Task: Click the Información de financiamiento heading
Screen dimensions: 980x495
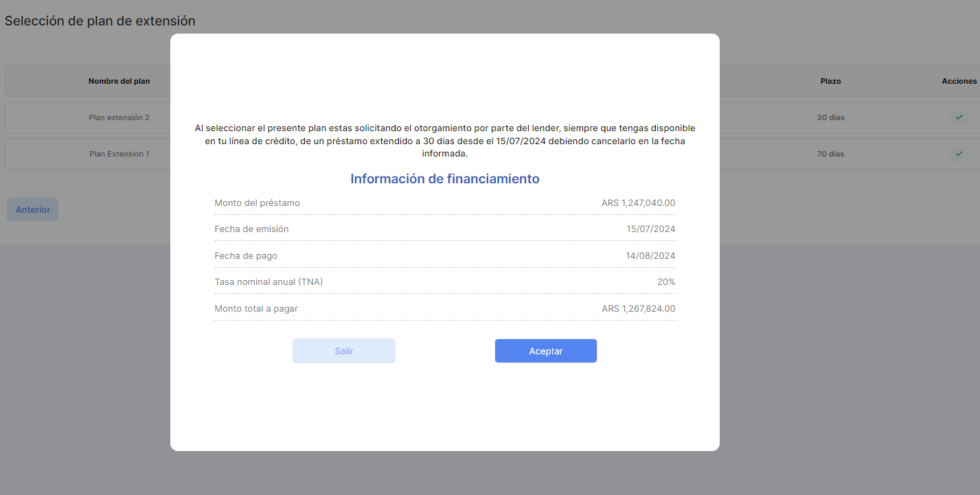Action: click(444, 179)
